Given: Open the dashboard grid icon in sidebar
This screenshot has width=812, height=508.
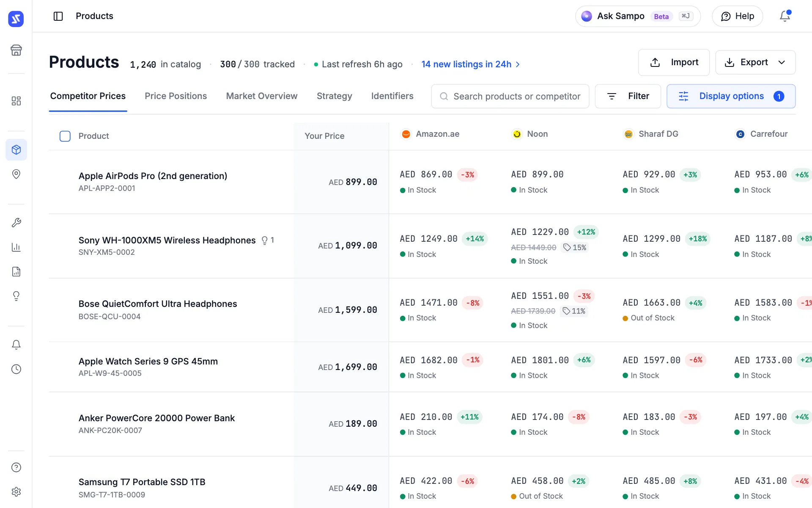Looking at the screenshot, I should tap(16, 101).
